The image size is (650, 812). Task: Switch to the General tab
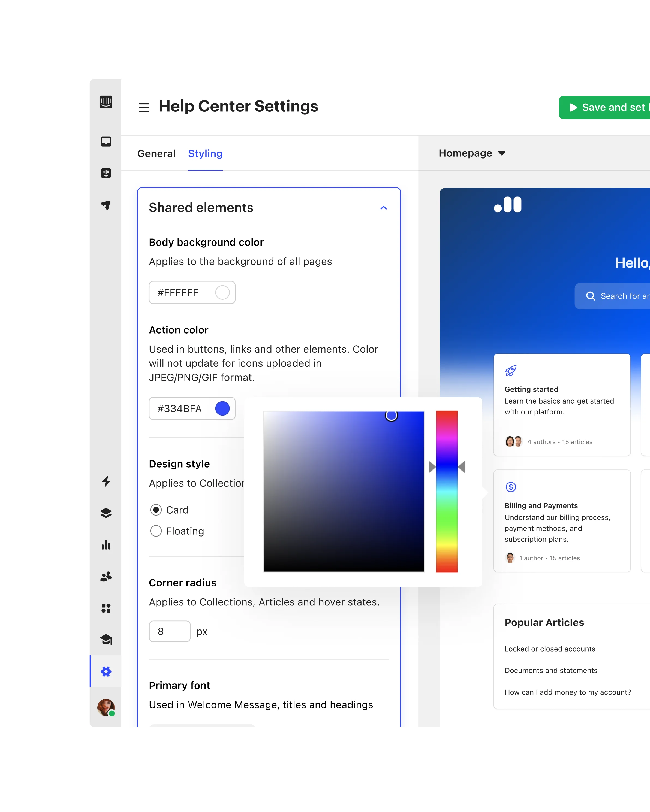[157, 154]
